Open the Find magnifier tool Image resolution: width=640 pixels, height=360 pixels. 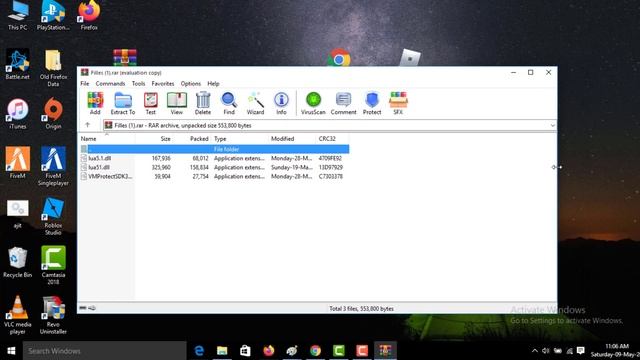pyautogui.click(x=229, y=103)
